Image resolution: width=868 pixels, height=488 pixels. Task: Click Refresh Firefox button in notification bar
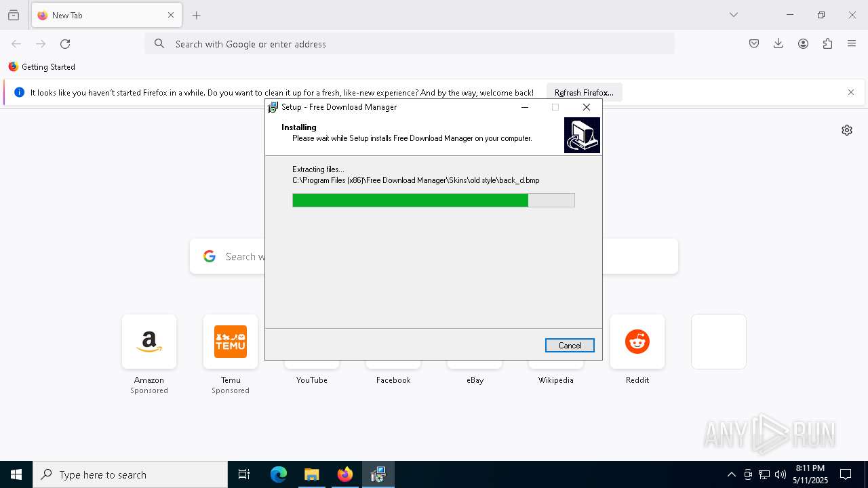coord(584,93)
